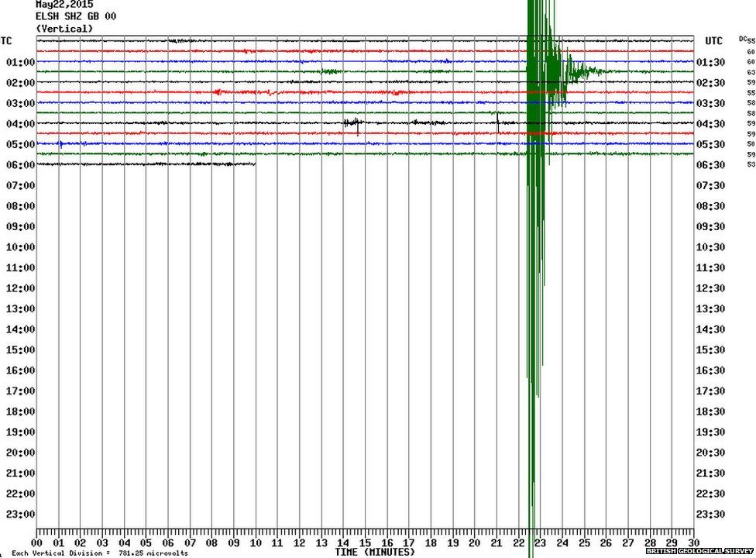This screenshot has width=756, height=558.
Task: Click the 00 minute axis label
Action: click(36, 542)
